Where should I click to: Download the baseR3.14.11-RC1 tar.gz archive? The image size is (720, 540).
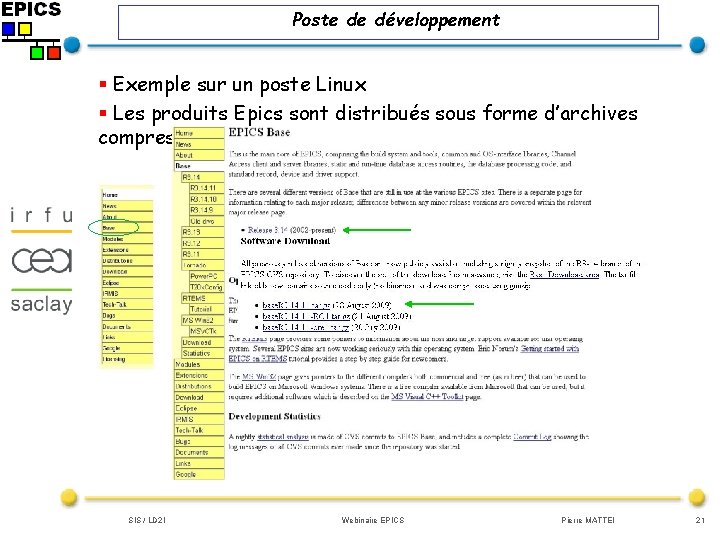tap(306, 316)
